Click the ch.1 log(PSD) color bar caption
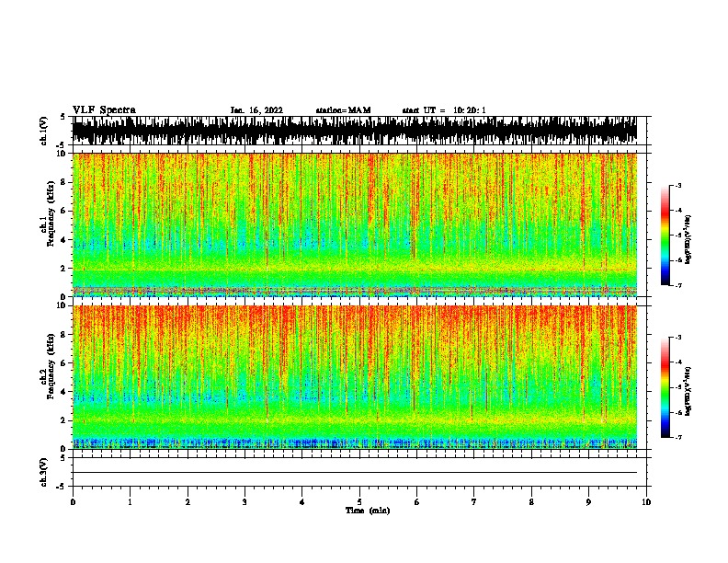Image resolution: width=728 pixels, height=563 pixels. coord(688,239)
